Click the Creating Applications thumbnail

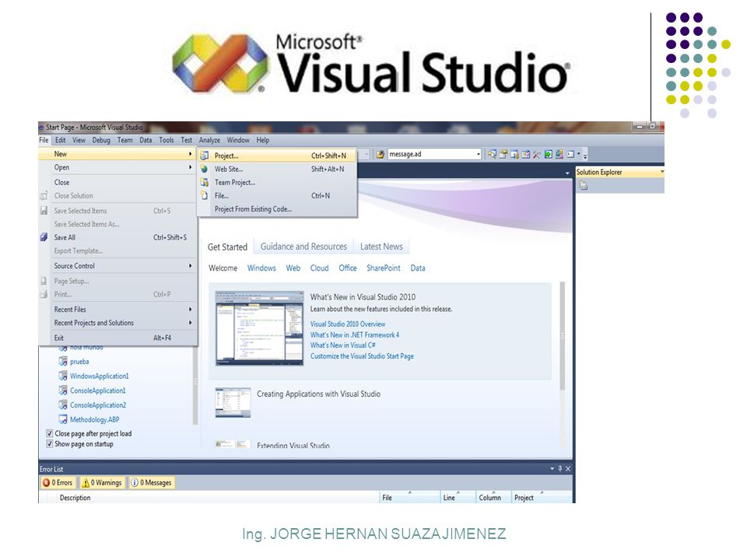[x=233, y=402]
